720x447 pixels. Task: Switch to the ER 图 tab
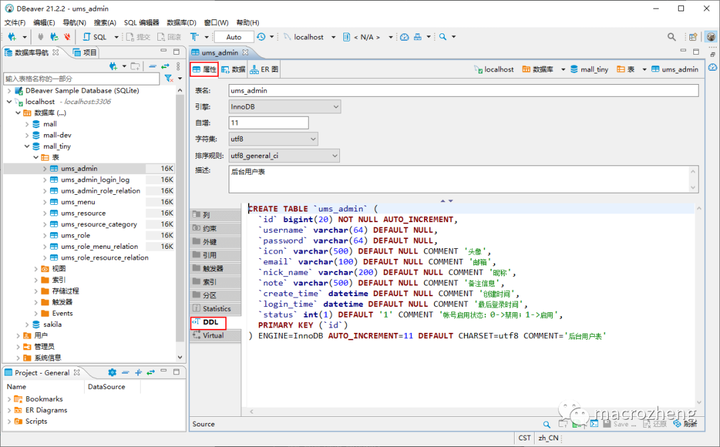(x=264, y=69)
